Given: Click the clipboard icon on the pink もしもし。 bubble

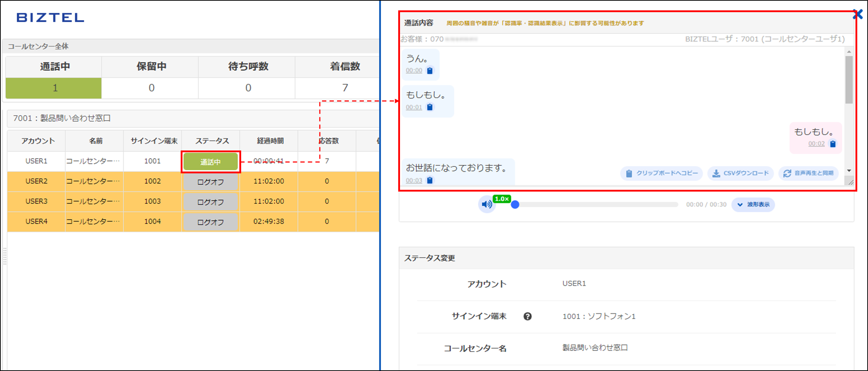Looking at the screenshot, I should 833,144.
